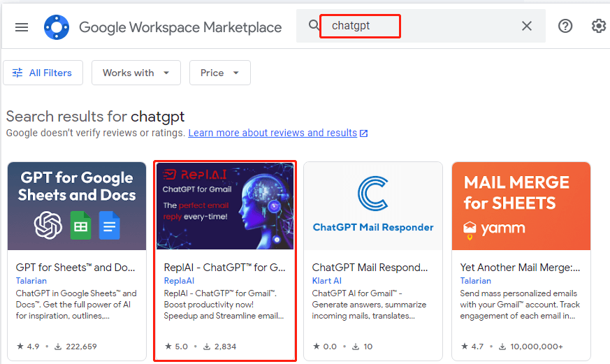
Task: Click the 2,834 download count
Action: (x=220, y=347)
